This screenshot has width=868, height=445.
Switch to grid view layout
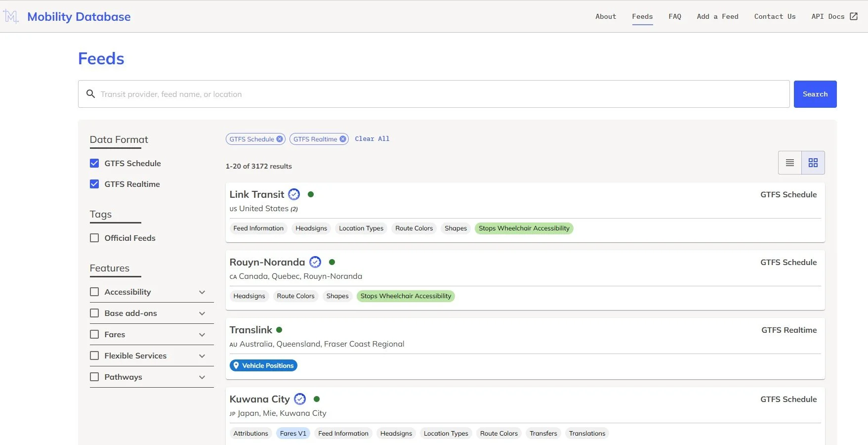813,163
